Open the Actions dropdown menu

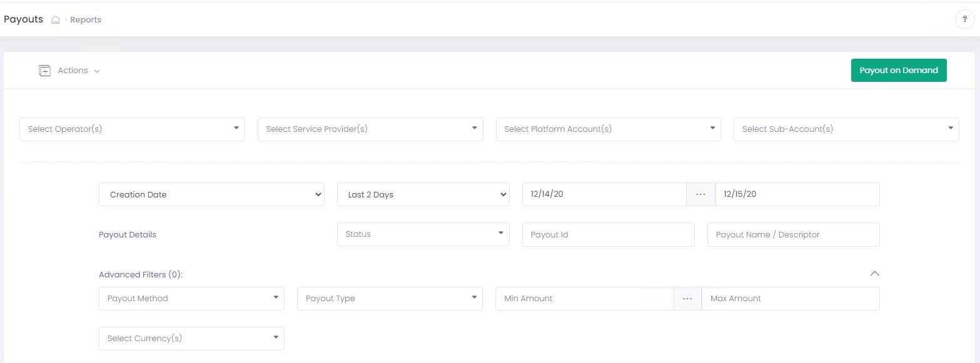(79, 71)
